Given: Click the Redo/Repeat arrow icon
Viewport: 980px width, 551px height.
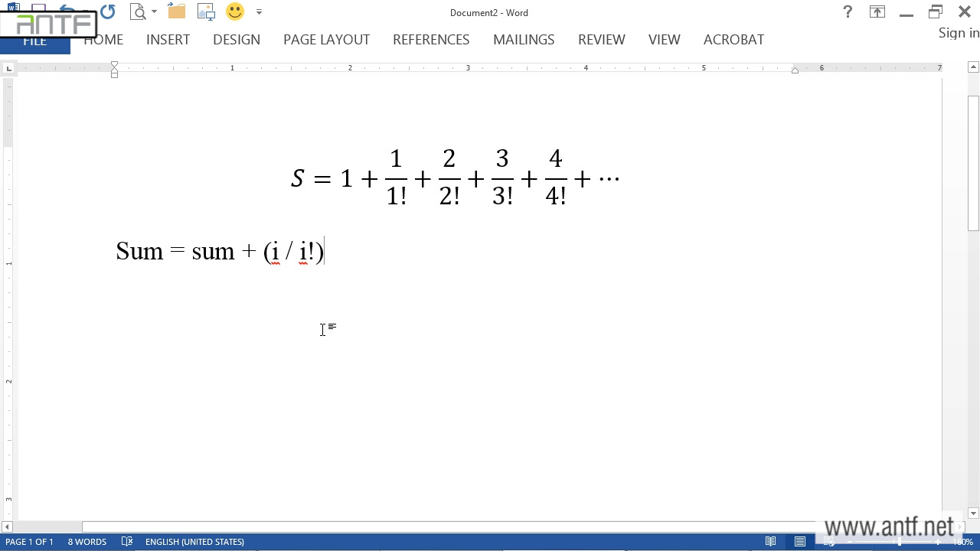Looking at the screenshot, I should pos(108,11).
